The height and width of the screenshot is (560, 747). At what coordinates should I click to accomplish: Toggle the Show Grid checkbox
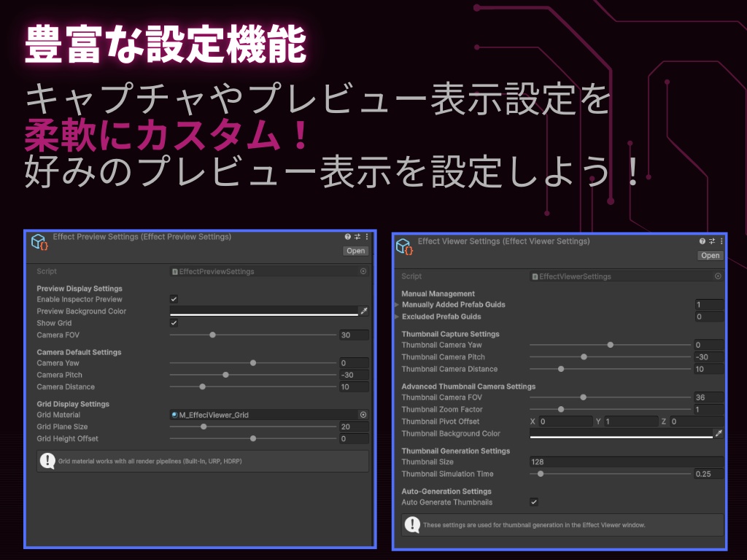(x=173, y=322)
